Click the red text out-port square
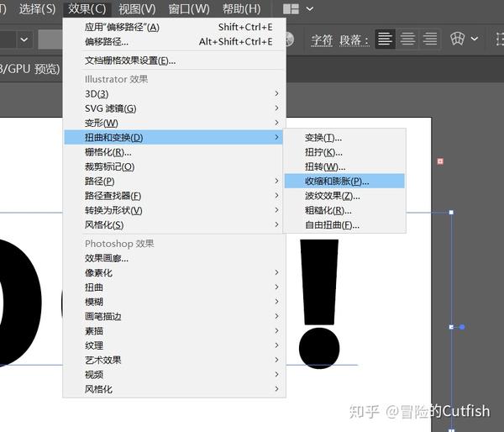 click(x=440, y=161)
